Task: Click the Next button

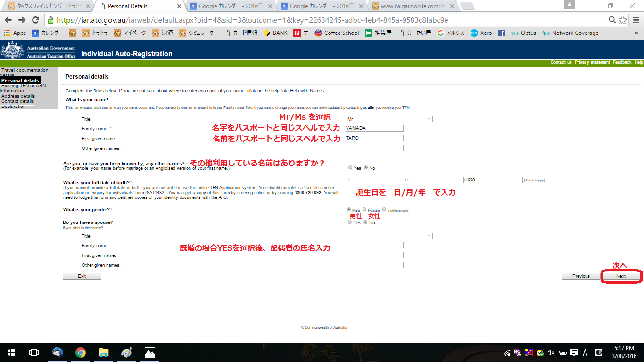Action: pos(621,276)
